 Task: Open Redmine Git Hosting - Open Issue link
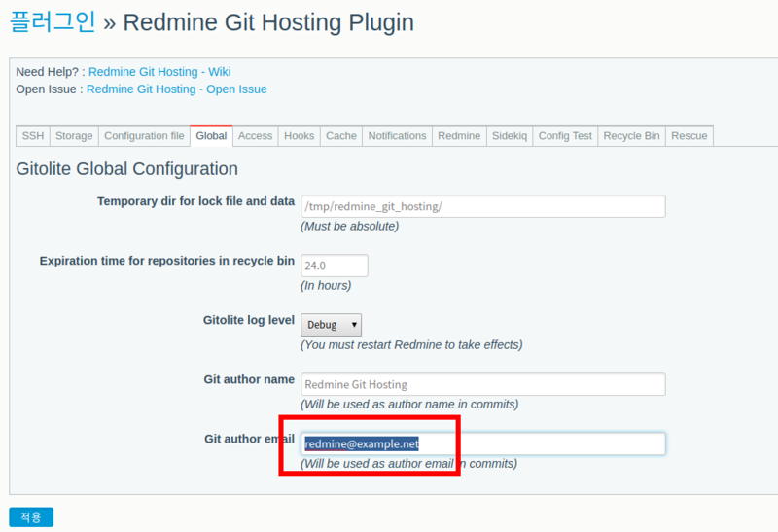pyautogui.click(x=177, y=89)
